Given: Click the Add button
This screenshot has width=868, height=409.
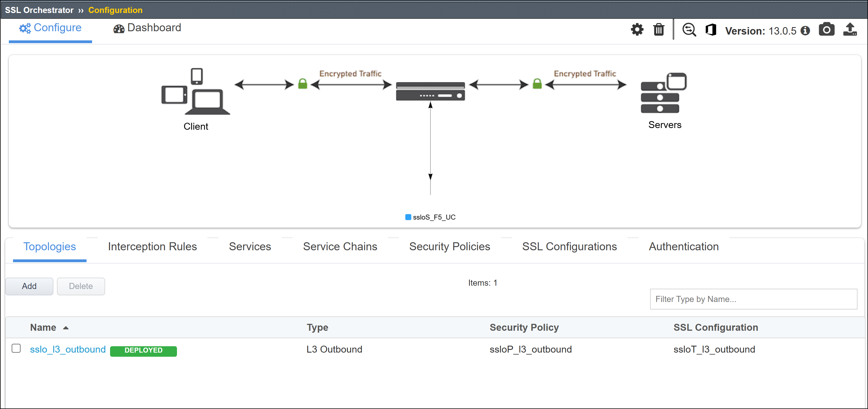Looking at the screenshot, I should [x=29, y=286].
